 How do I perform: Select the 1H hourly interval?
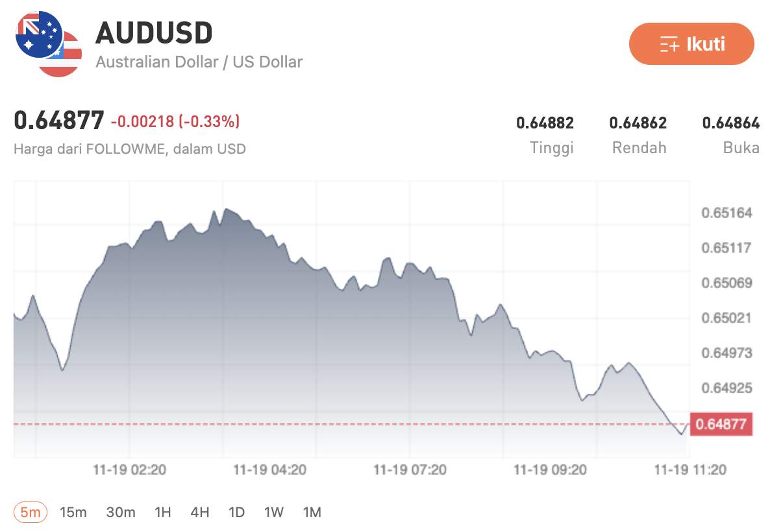pos(162,512)
